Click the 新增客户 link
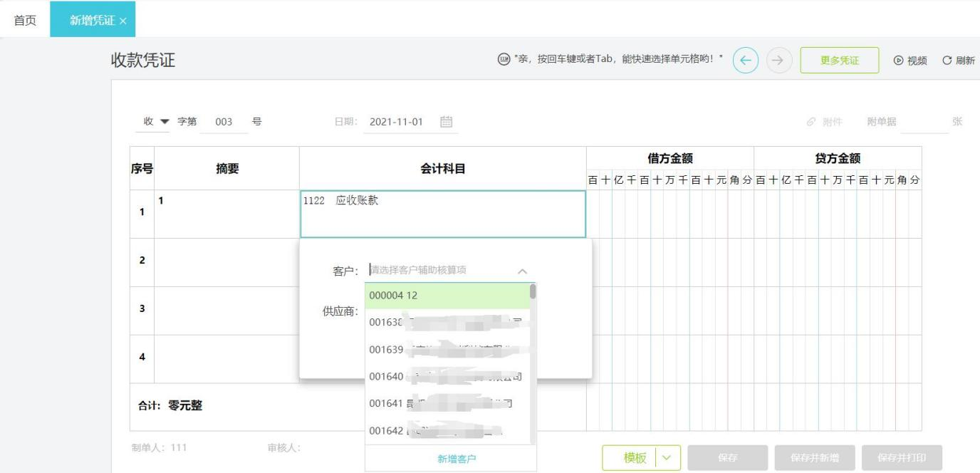980x473 pixels. tap(457, 459)
